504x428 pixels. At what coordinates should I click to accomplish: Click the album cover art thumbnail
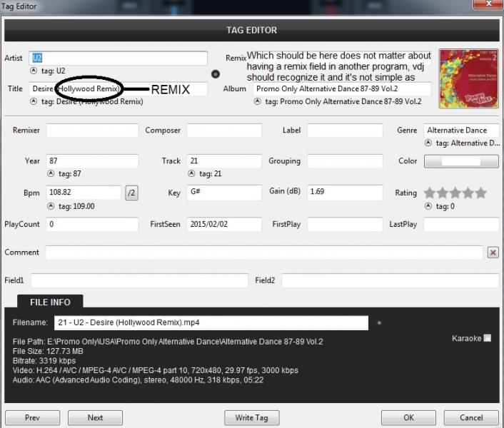(468, 78)
